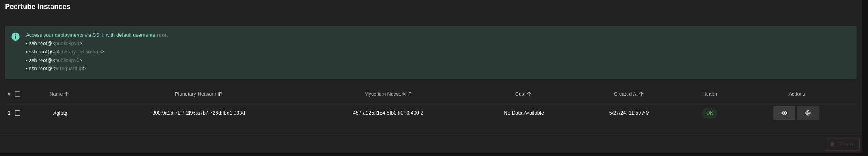The width and height of the screenshot is (868, 156).
Task: Click the Planetary IP address 300:9a9d:71f7 cell
Action: pos(198,113)
